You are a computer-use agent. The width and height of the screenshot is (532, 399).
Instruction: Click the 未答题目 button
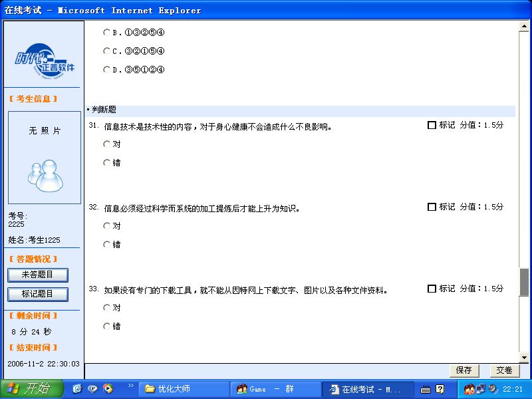coord(38,275)
